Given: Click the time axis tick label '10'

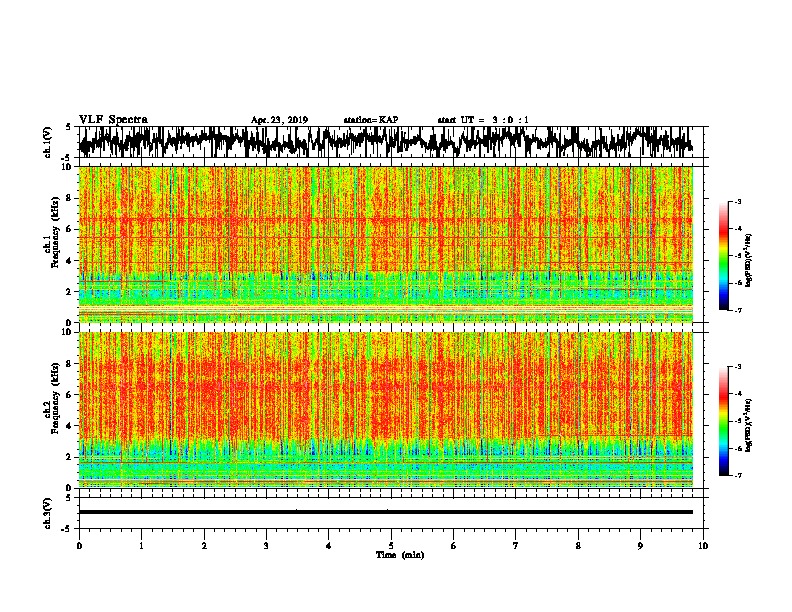Looking at the screenshot, I should (703, 546).
